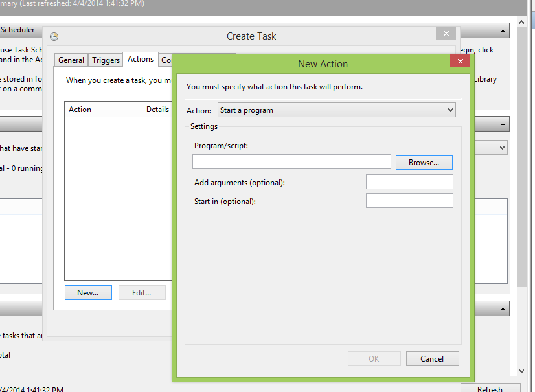Click the Add arguments input box
The height and width of the screenshot is (392, 535).
(409, 182)
